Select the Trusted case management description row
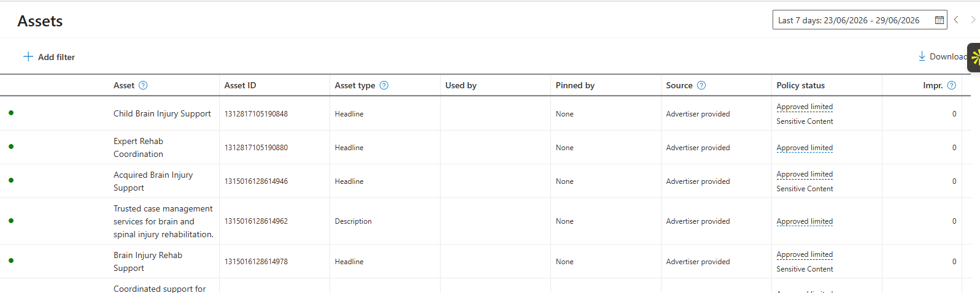 485,221
